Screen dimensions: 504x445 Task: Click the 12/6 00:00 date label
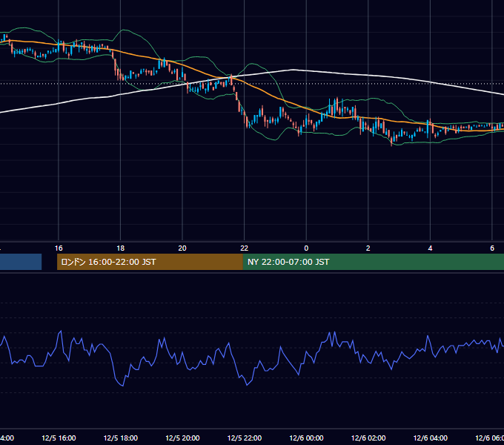tap(306, 438)
